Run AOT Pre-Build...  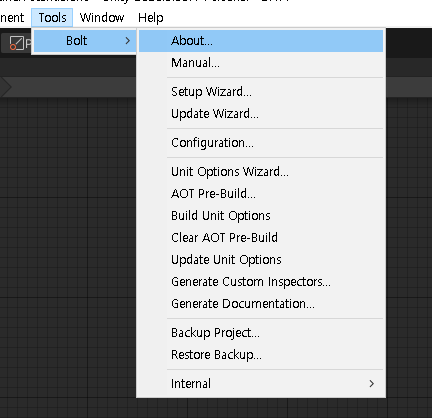click(261, 194)
